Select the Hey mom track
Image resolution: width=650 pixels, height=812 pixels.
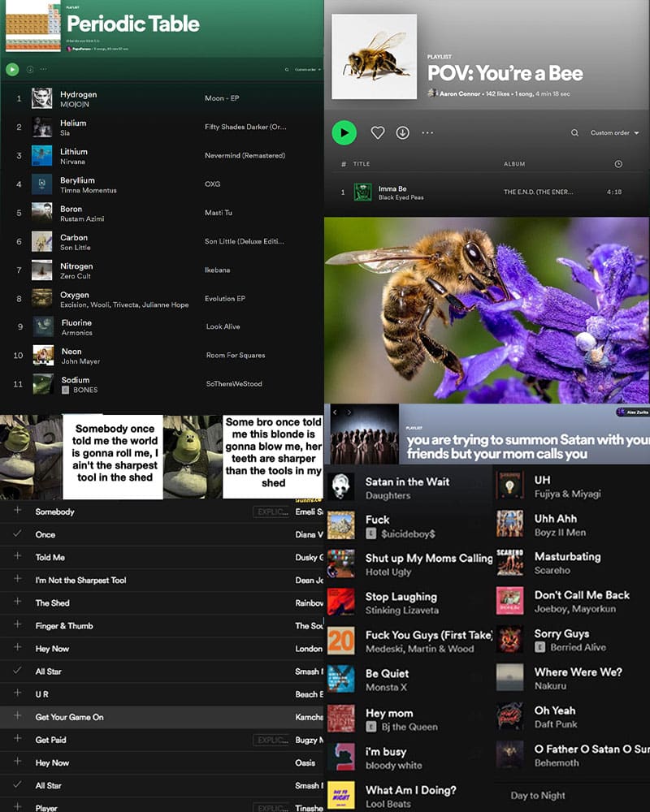point(409,719)
